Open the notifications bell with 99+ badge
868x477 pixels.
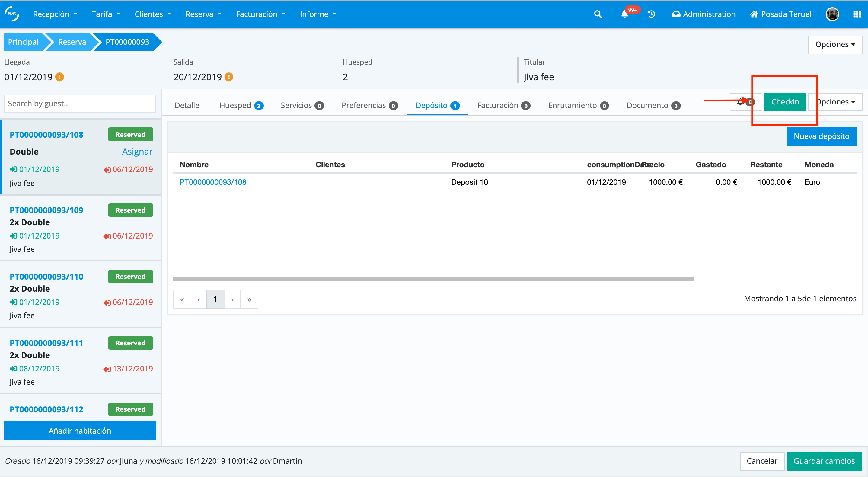625,14
